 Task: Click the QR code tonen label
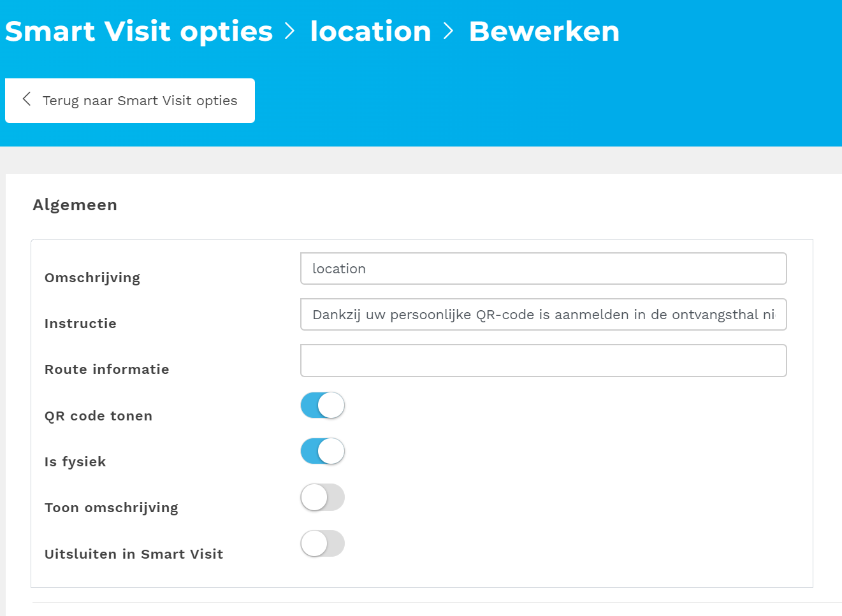98,416
